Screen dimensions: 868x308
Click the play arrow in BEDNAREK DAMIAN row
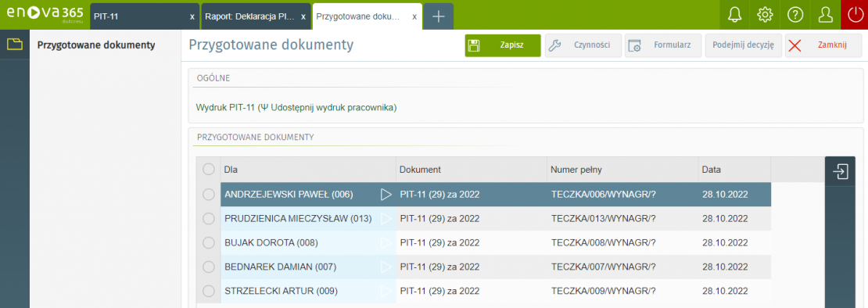[386, 267]
